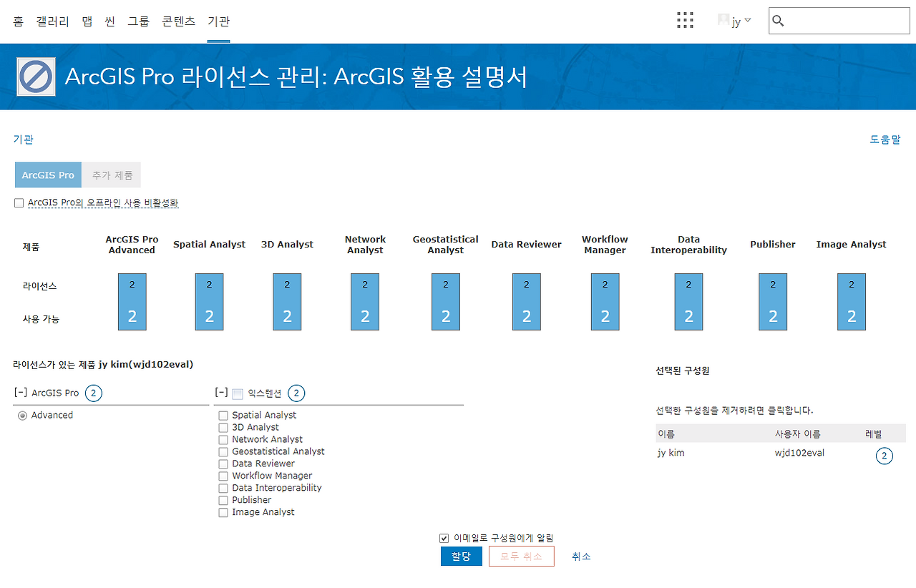This screenshot has height=588, width=916.
Task: Click the Geostatistical Analyst license bar
Action: coord(446,302)
